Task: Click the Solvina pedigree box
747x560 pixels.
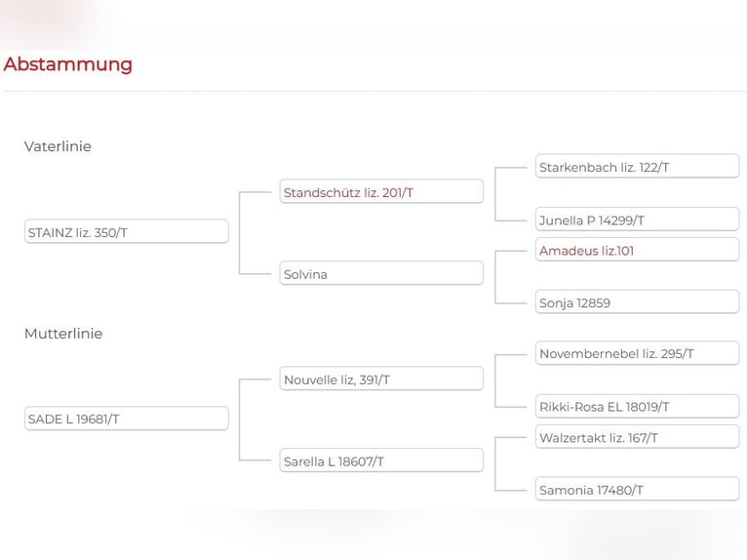Action: tap(381, 274)
